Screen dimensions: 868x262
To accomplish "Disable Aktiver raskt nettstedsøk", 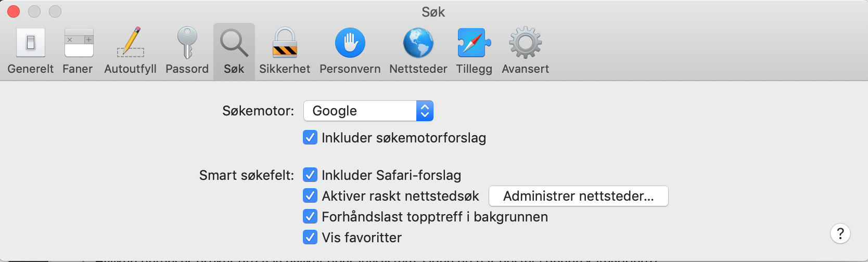I will pyautogui.click(x=310, y=196).
